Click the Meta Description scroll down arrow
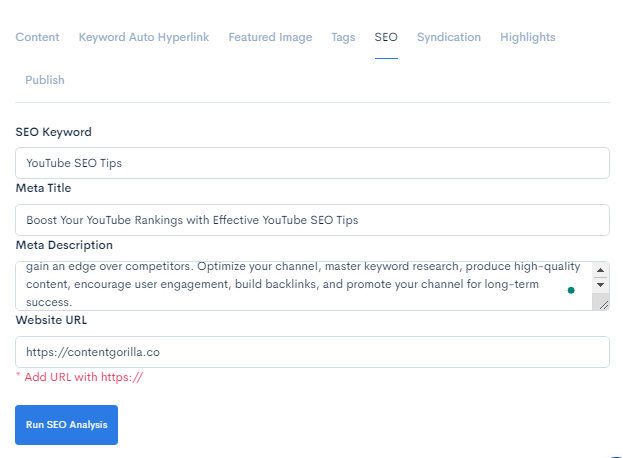Image resolution: width=623 pixels, height=458 pixels. tap(600, 285)
